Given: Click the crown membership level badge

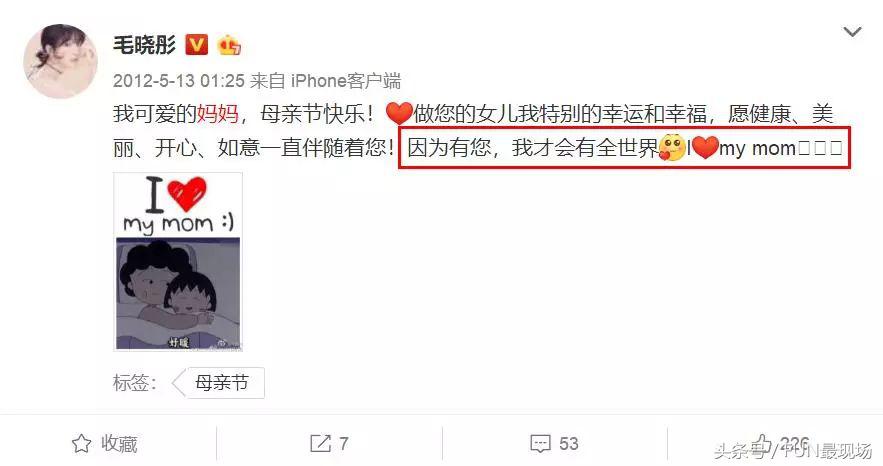Looking at the screenshot, I should pos(229,45).
